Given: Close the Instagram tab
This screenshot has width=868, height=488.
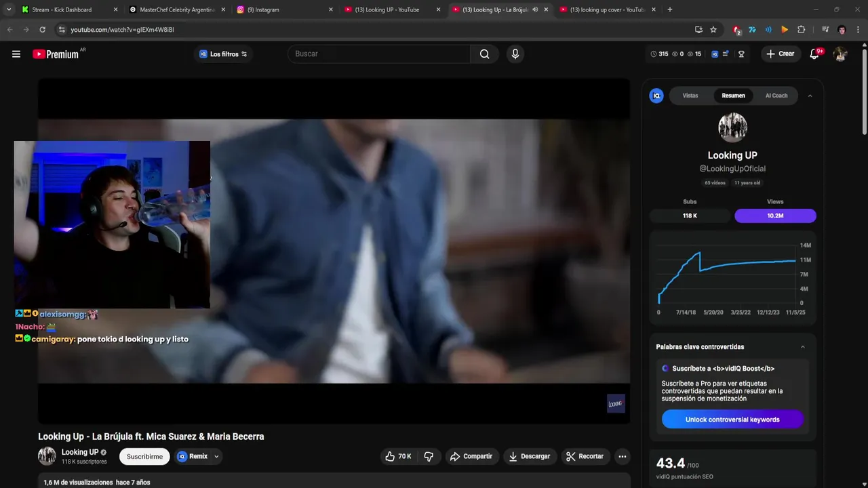Looking at the screenshot, I should [331, 9].
